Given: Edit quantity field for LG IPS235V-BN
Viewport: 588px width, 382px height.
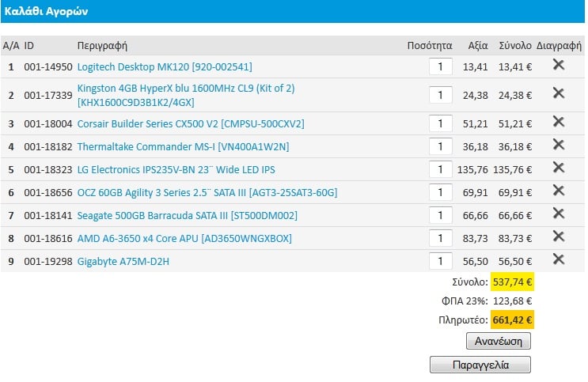Looking at the screenshot, I should pos(441,169).
